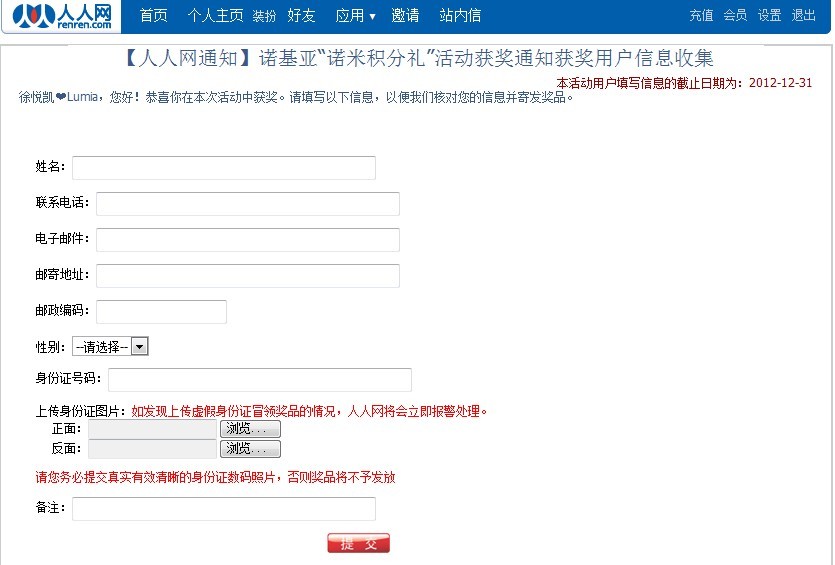835x565 pixels.
Task: Click the page title 人人网通知 heading
Action: click(x=419, y=58)
